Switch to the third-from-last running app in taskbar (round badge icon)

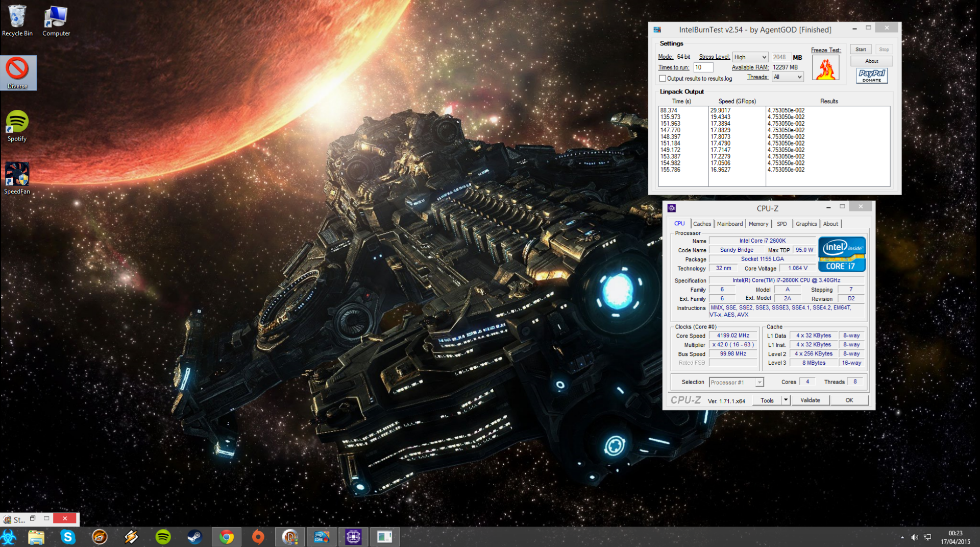290,537
